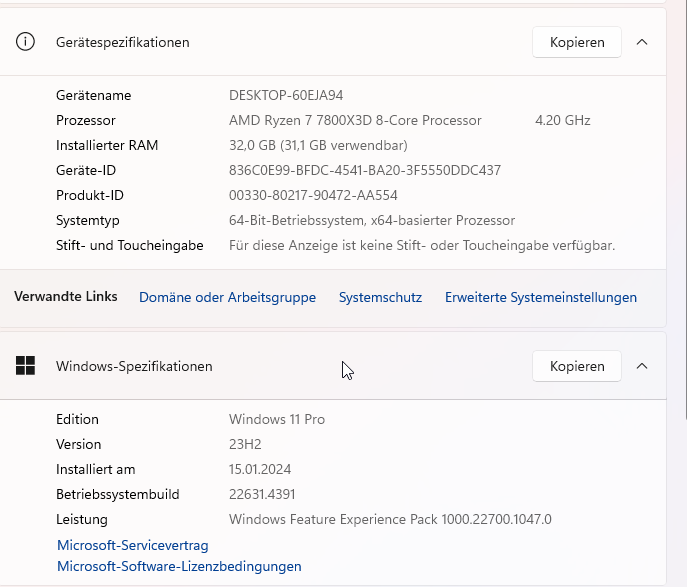This screenshot has height=587, width=687.
Task: Click the Betriebssystembuild label
Action: [117, 494]
